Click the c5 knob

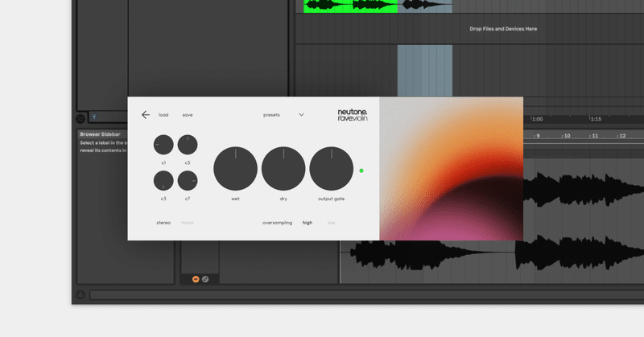tap(188, 145)
